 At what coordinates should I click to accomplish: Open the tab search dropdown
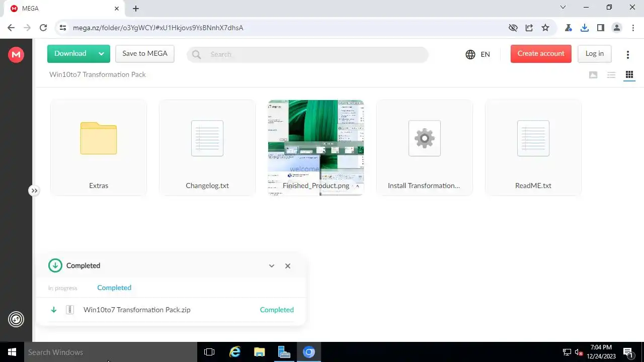coord(563,8)
